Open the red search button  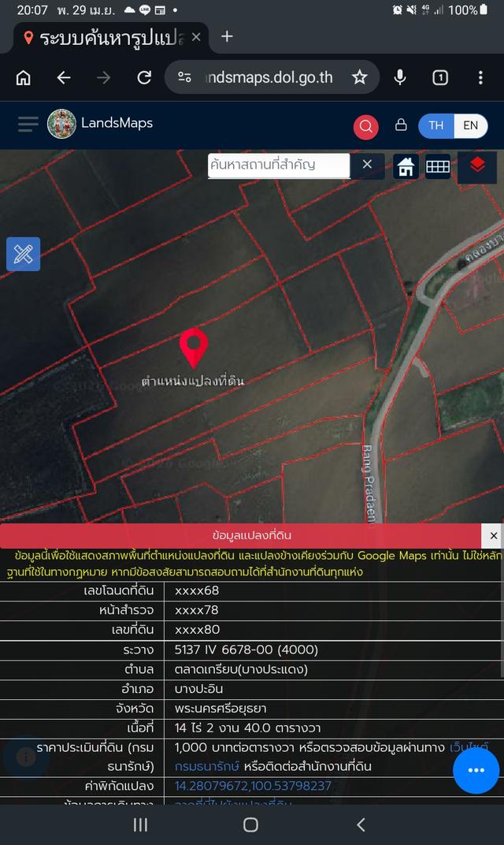pos(365,127)
